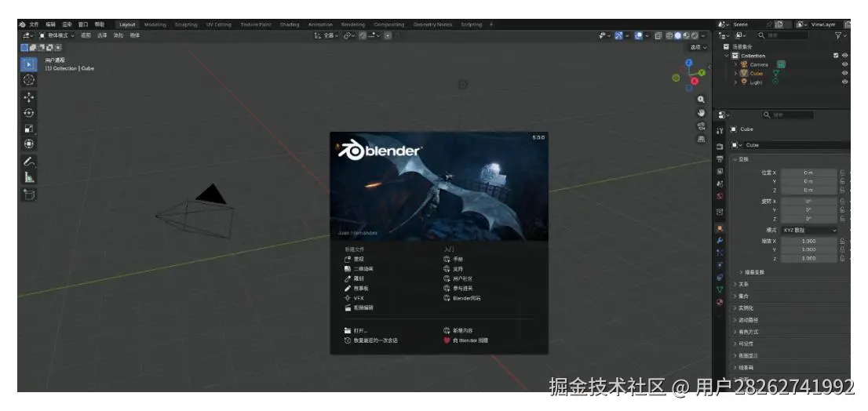Open the outliner filter dropdown
868x411 pixels.
pyautogui.click(x=841, y=35)
